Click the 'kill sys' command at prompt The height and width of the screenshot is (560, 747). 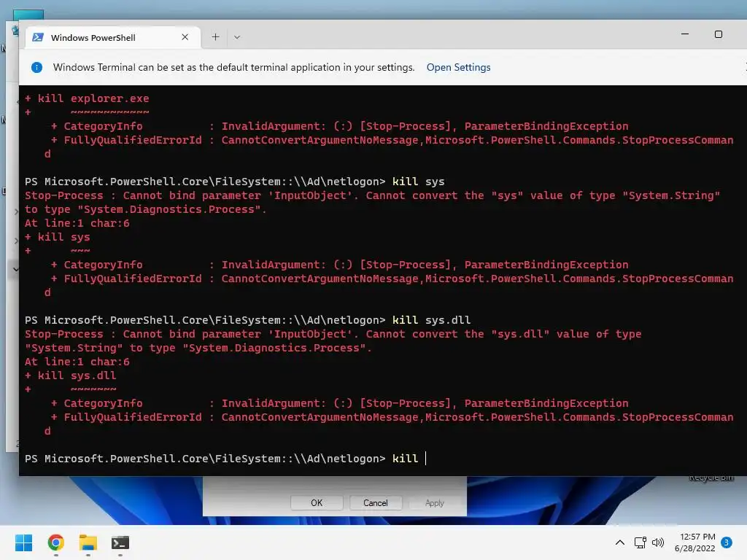[x=418, y=182]
